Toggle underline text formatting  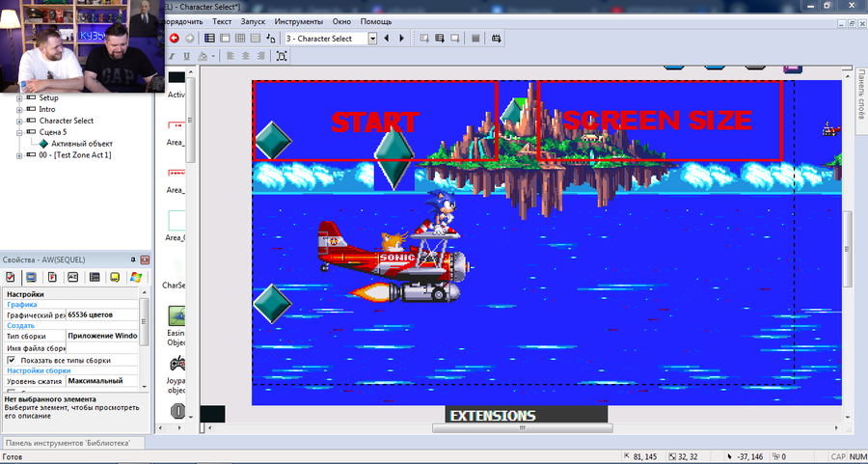click(186, 56)
